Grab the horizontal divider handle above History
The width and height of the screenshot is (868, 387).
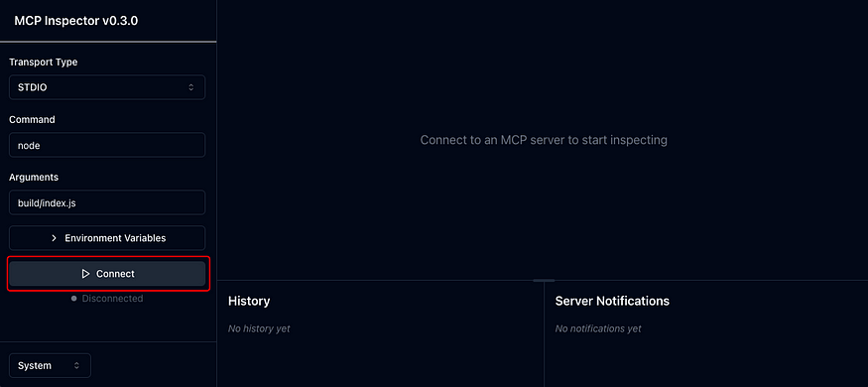click(544, 280)
